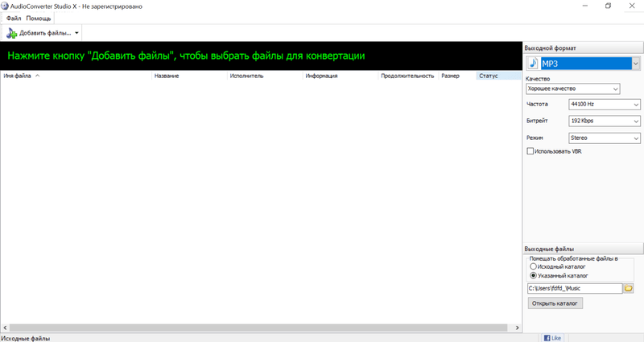
Task: Select the Исходный каталог radio option
Action: (533, 266)
